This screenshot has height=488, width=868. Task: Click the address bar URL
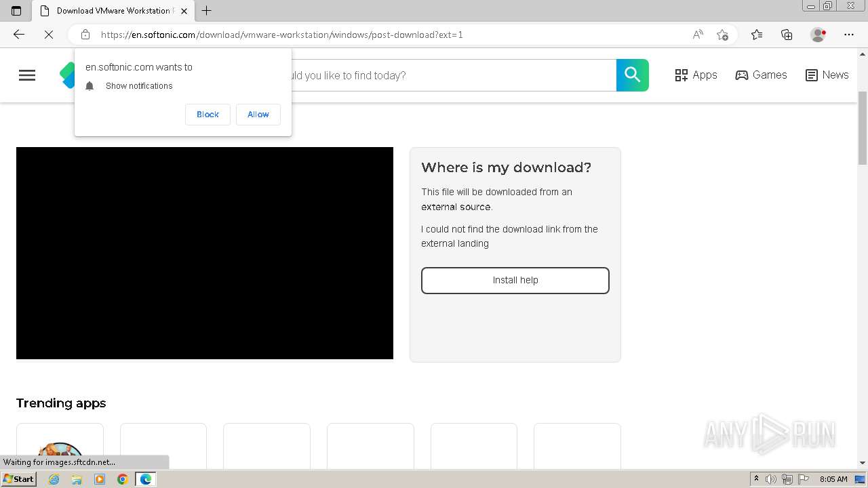coord(281,35)
